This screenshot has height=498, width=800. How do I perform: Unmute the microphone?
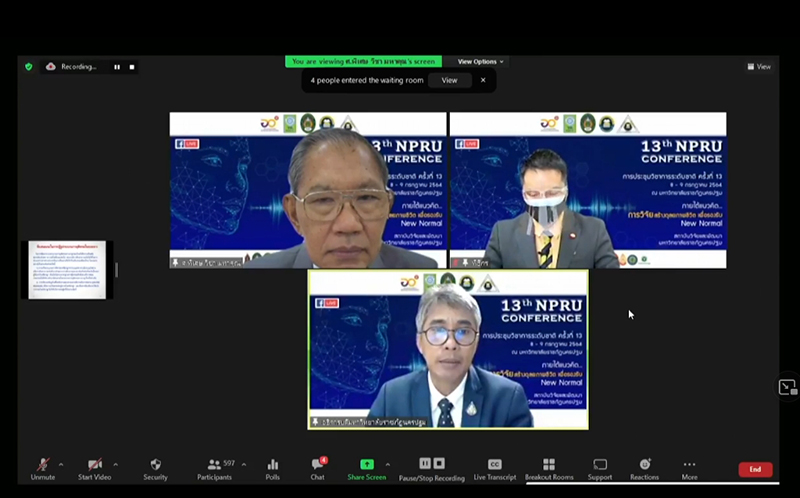click(43, 469)
